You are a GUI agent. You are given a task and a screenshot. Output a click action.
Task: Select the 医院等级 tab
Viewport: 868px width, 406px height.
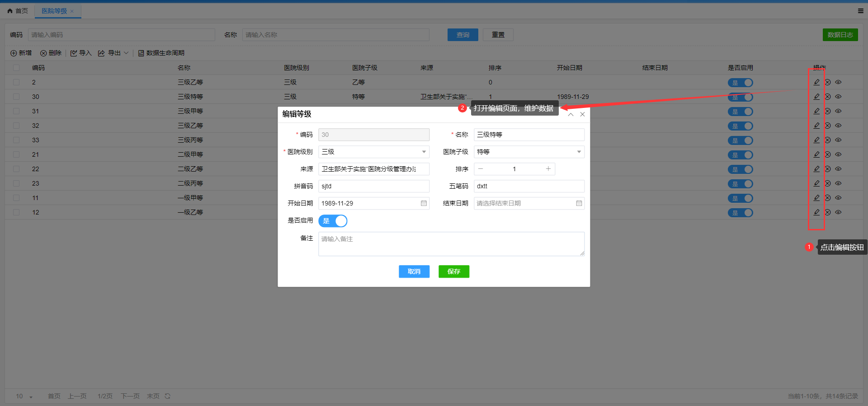(x=54, y=11)
